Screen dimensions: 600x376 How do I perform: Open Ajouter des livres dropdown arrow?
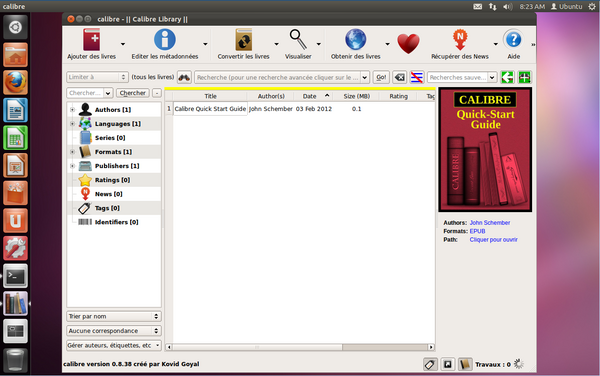[x=123, y=44]
